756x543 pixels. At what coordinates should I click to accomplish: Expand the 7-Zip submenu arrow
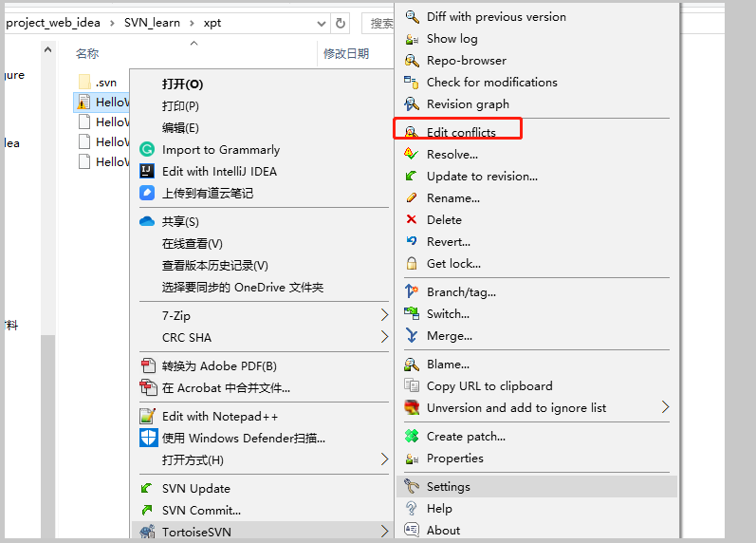coord(384,315)
